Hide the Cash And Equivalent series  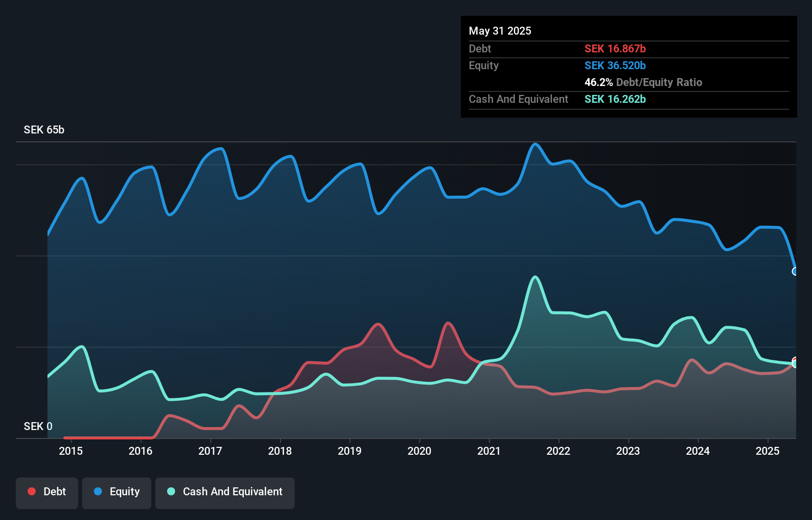[225, 492]
